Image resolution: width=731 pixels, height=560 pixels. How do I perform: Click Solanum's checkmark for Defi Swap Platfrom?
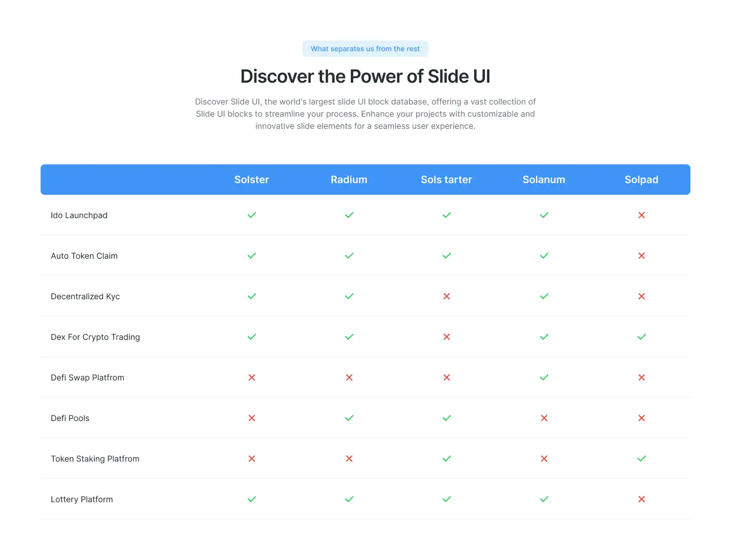(544, 377)
